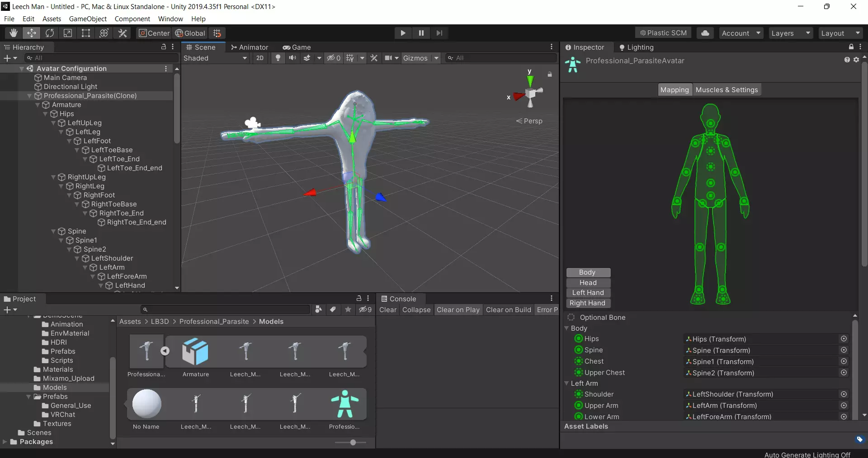This screenshot has height=458, width=868.
Task: Click the Unity cloud services icon
Action: 704,33
